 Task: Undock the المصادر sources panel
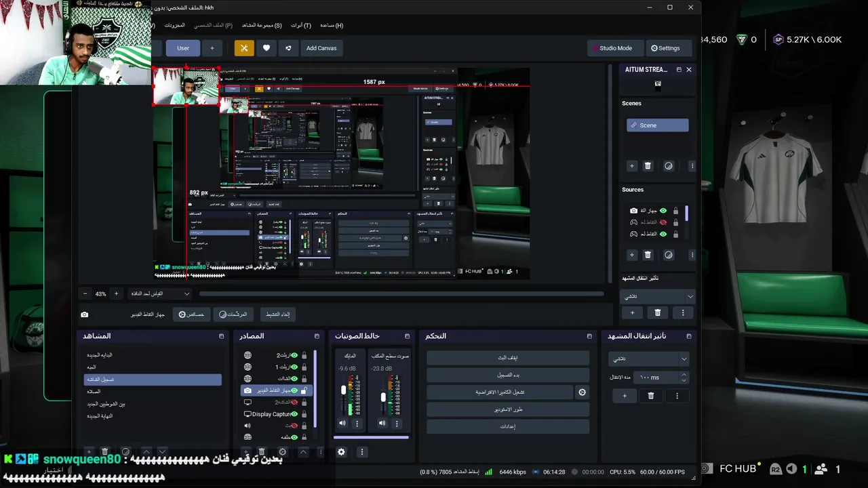[317, 336]
